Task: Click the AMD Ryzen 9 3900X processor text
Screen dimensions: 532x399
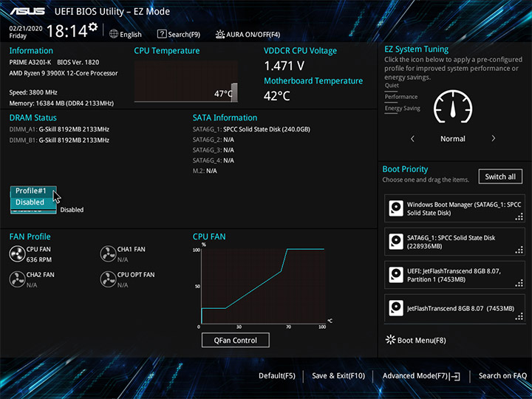Action: coord(64,73)
